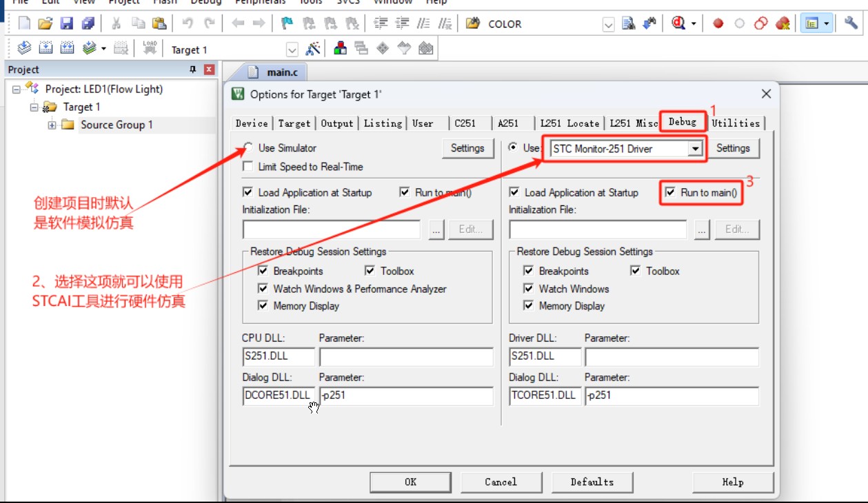Toggle simulator Load Application at Startup
868x503 pixels.
pyautogui.click(x=248, y=193)
